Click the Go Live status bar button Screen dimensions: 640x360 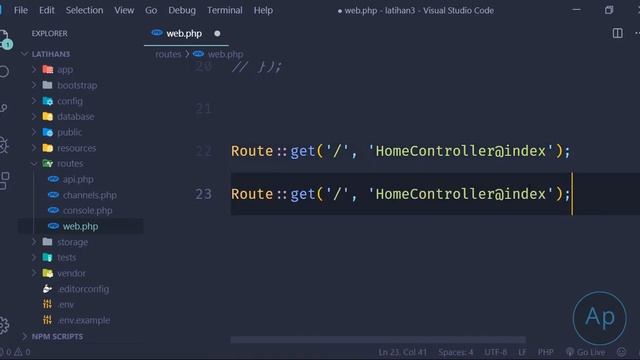click(x=585, y=352)
